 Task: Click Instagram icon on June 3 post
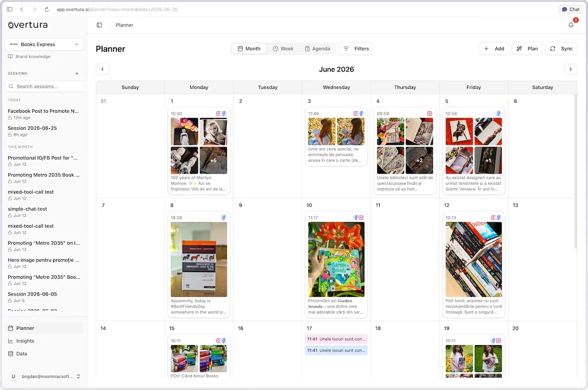pos(356,114)
